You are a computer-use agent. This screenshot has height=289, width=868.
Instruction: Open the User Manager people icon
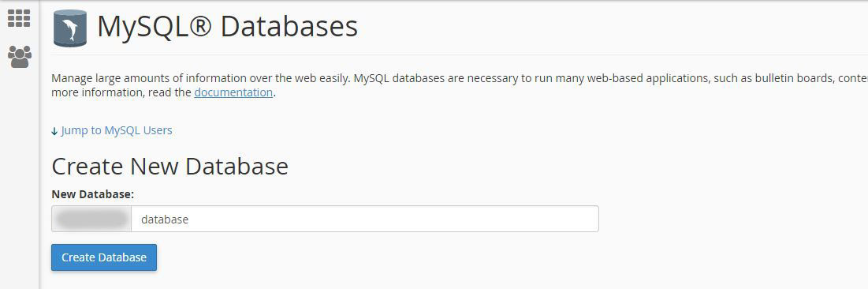(x=20, y=57)
